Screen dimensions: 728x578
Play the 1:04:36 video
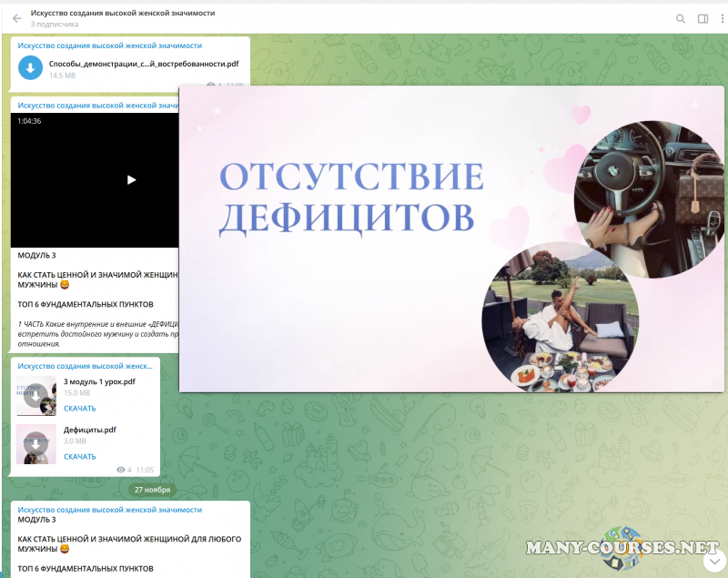[131, 180]
